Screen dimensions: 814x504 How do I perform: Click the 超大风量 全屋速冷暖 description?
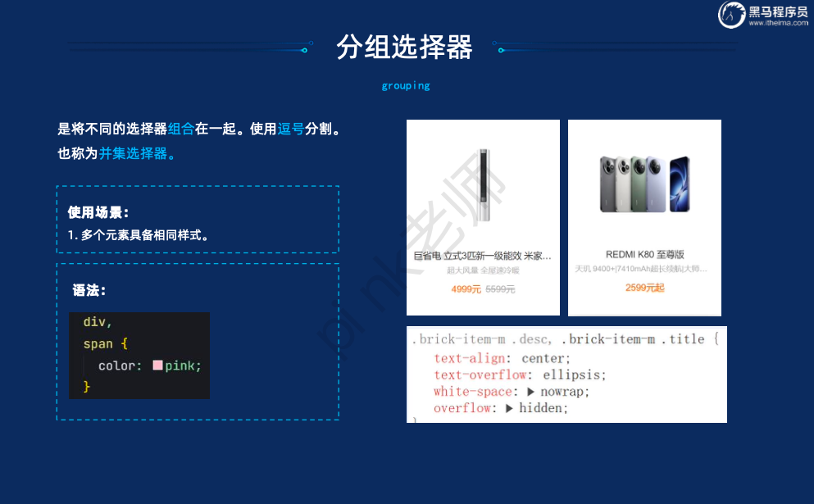[484, 270]
